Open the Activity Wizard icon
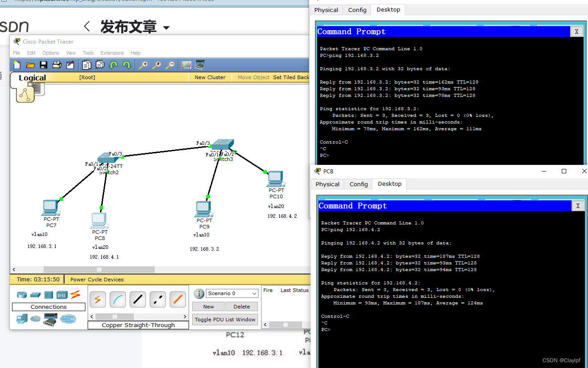The image size is (588, 368). point(70,65)
